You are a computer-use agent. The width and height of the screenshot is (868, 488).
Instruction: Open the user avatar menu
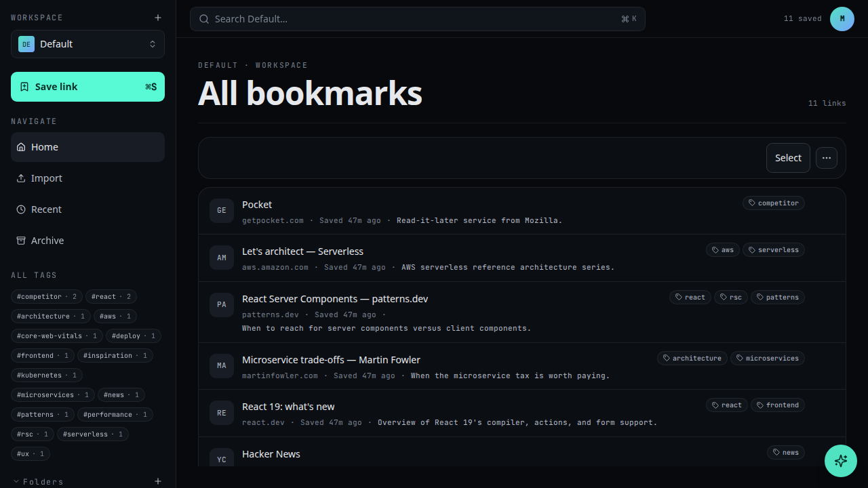[842, 19]
